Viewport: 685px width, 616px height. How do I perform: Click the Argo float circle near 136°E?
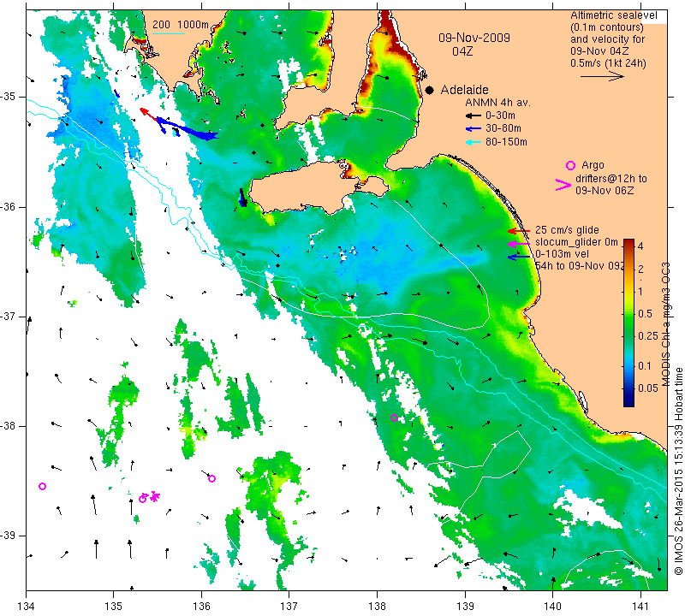pyautogui.click(x=211, y=478)
